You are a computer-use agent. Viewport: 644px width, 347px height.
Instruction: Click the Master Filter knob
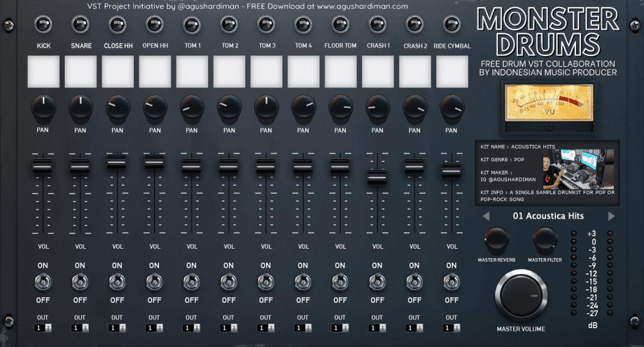(545, 240)
